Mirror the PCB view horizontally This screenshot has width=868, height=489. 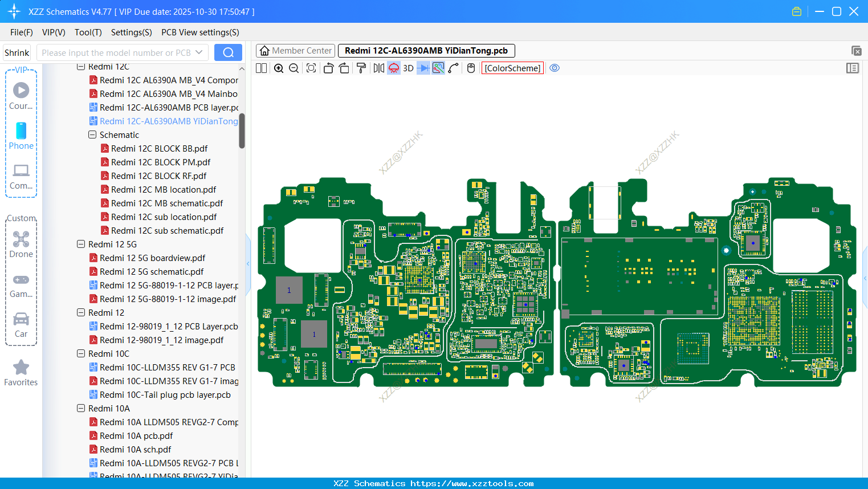click(377, 68)
